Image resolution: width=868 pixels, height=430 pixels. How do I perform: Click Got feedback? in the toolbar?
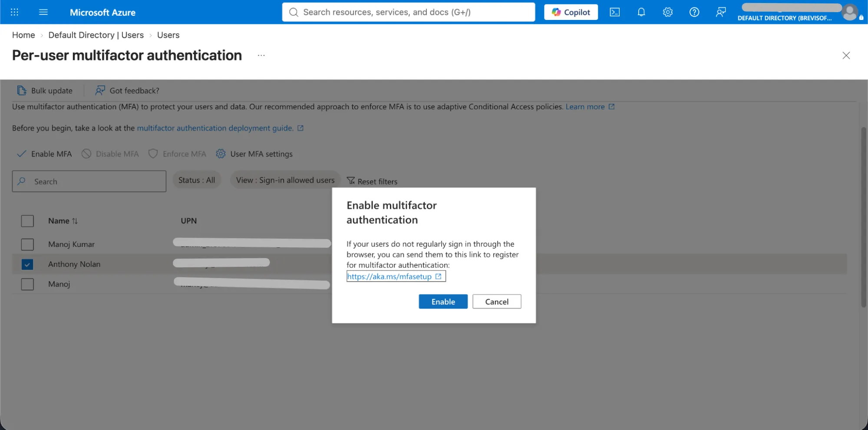(x=127, y=91)
